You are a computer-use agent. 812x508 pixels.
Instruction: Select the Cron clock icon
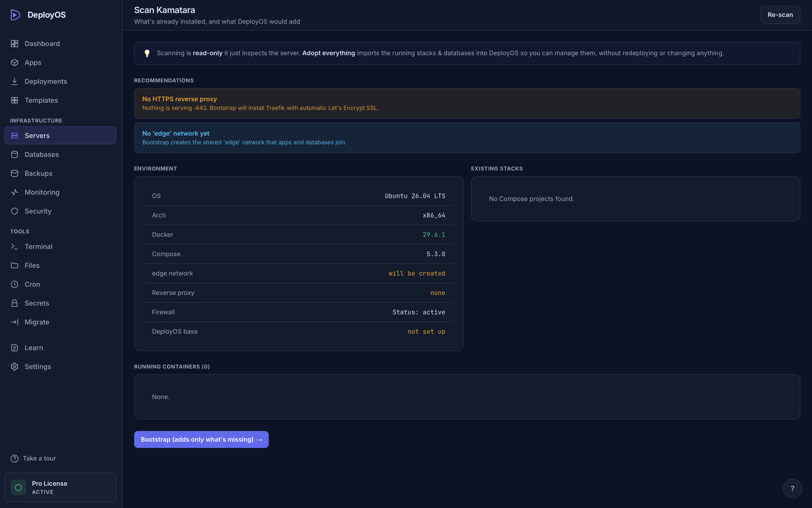pyautogui.click(x=15, y=284)
